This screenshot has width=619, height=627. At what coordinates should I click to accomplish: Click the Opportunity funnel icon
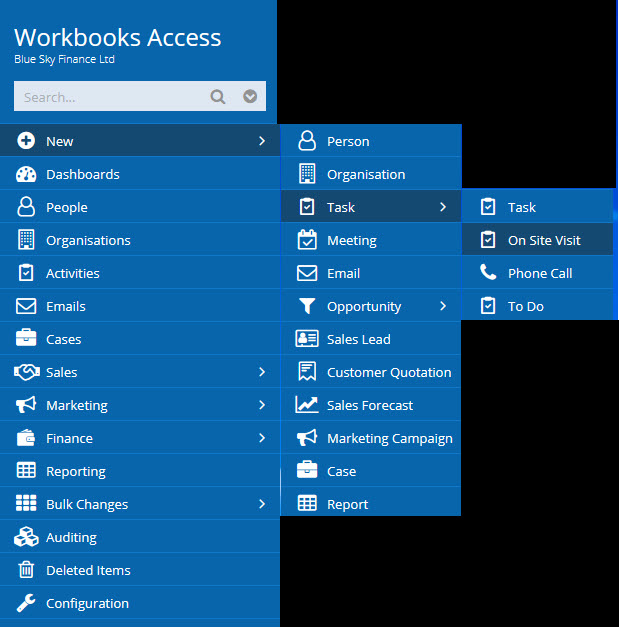[307, 306]
